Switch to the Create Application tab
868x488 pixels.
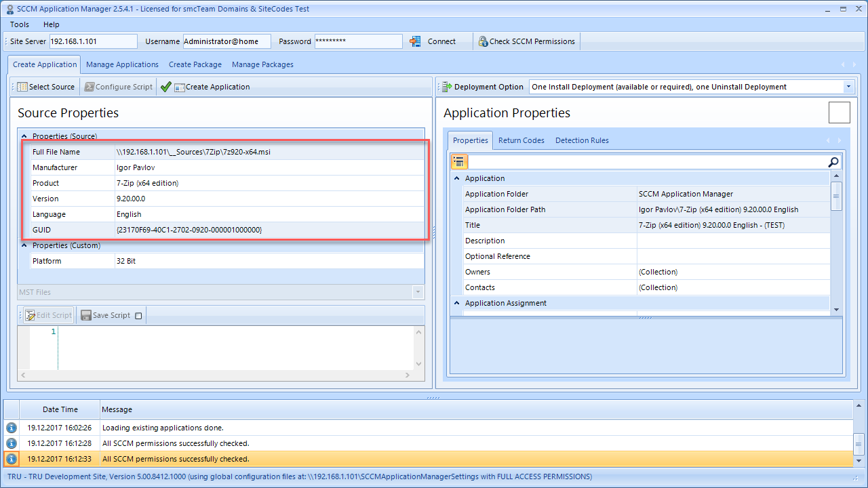(x=45, y=64)
